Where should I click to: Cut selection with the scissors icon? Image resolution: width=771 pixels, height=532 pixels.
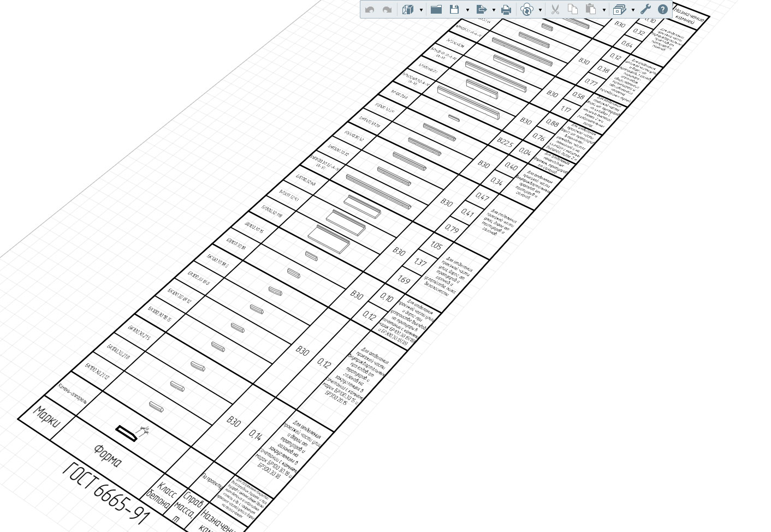tap(555, 9)
